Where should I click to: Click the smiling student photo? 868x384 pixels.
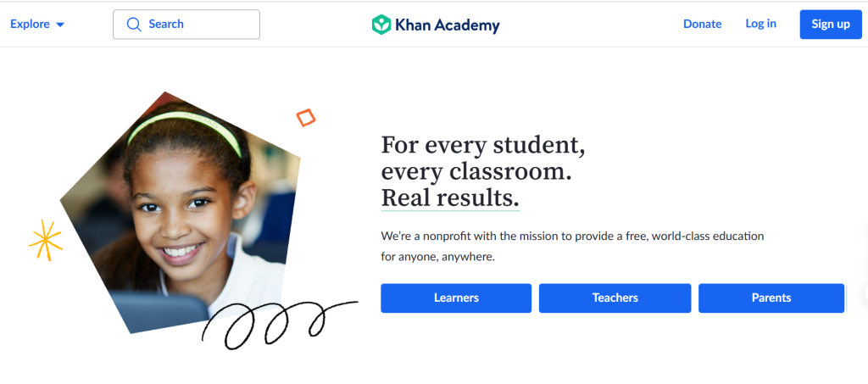183,216
